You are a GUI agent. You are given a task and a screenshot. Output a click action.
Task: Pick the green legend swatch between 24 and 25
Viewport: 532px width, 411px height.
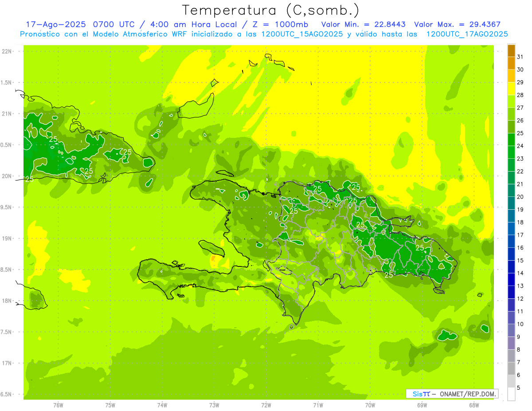click(511, 140)
